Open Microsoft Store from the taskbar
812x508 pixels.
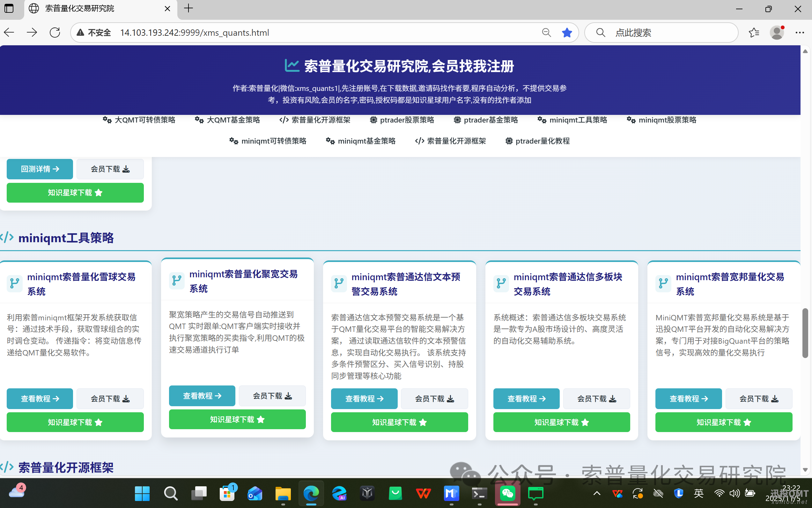coord(227,493)
